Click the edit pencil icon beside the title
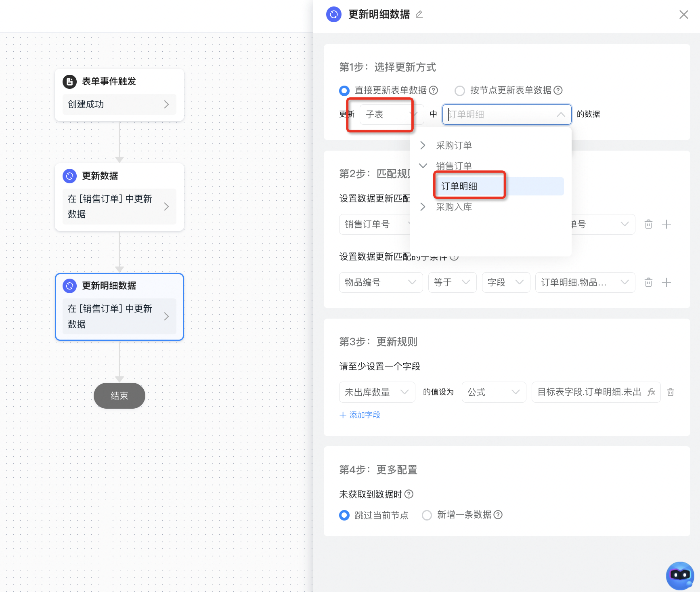 pos(419,15)
